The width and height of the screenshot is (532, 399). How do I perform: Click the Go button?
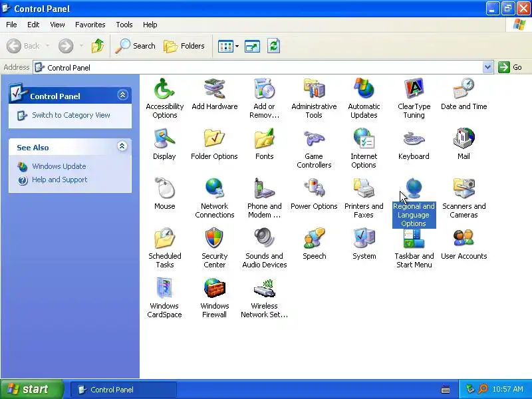[x=510, y=67]
